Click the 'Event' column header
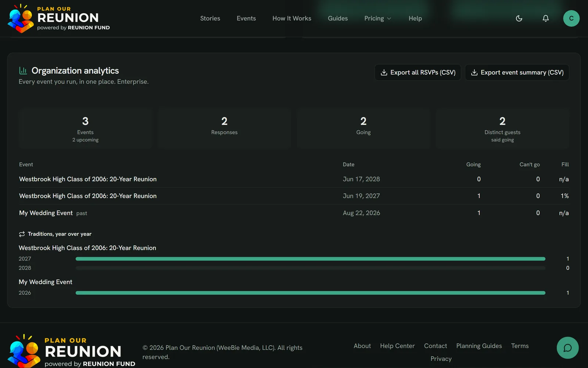 26,164
